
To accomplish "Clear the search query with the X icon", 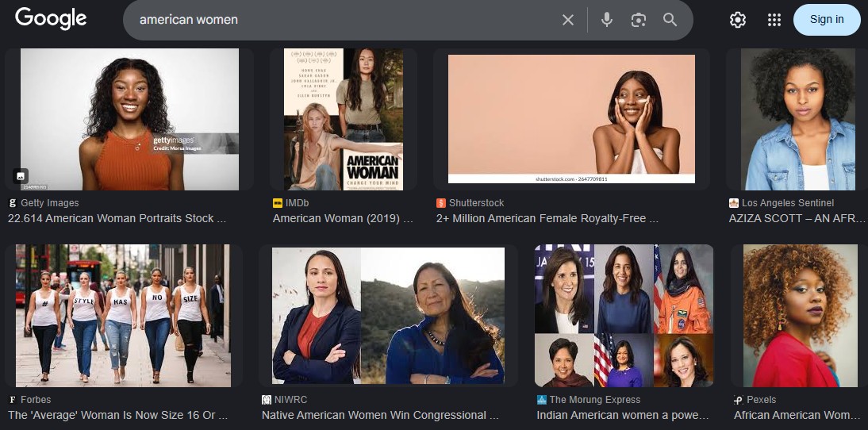I will (x=568, y=20).
